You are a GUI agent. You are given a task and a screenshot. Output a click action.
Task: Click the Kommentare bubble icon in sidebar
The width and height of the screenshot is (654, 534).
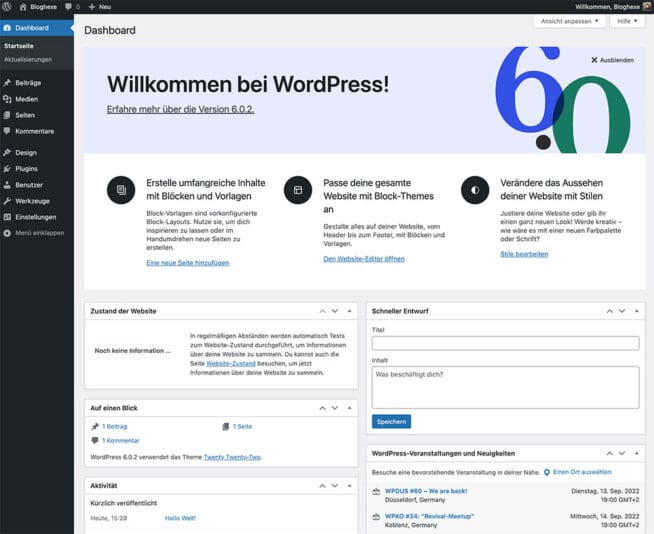(7, 131)
